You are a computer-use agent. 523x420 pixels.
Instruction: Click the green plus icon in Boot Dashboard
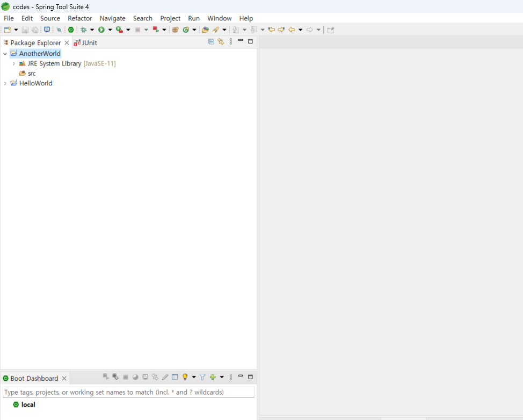click(213, 377)
